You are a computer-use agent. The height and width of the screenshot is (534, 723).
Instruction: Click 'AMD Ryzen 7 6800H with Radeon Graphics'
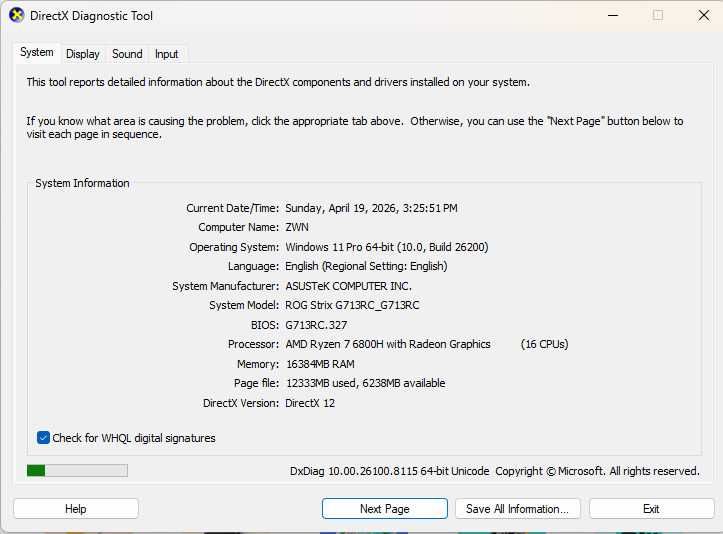coord(388,344)
